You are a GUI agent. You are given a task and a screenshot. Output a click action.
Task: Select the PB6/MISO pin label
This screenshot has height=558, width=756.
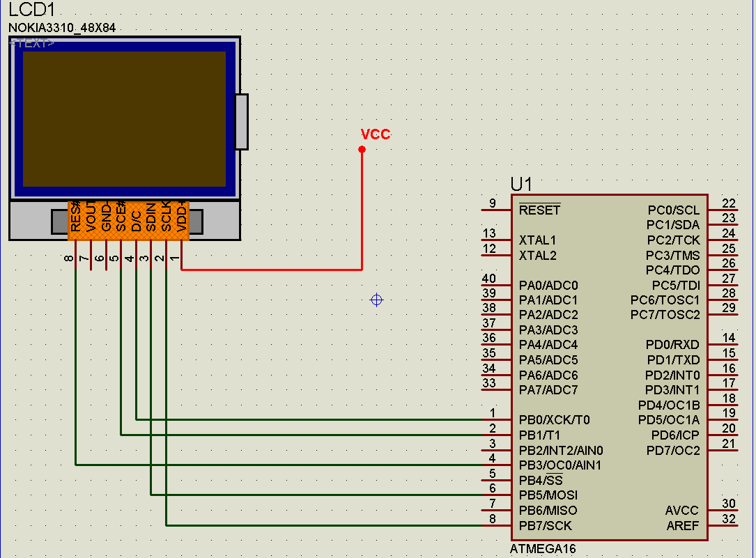(x=548, y=511)
